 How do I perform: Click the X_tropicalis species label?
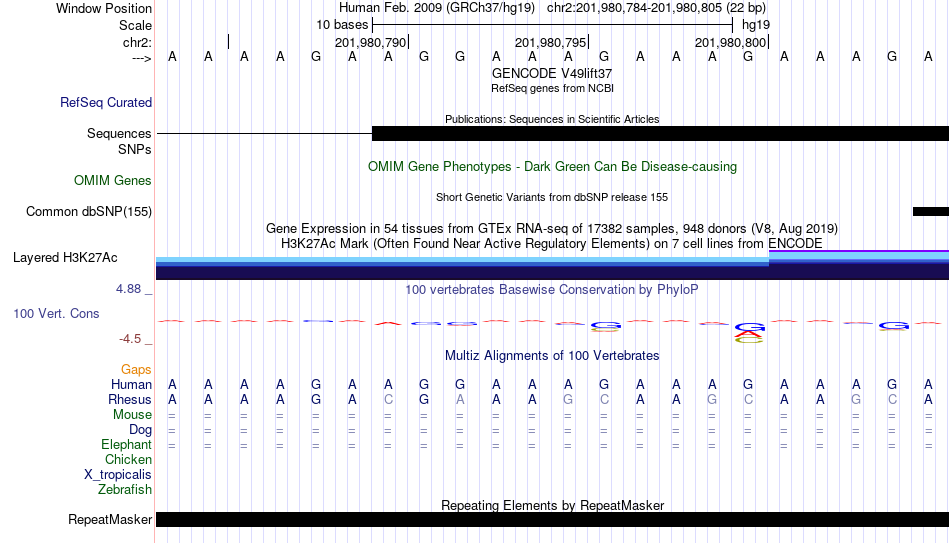pos(118,475)
